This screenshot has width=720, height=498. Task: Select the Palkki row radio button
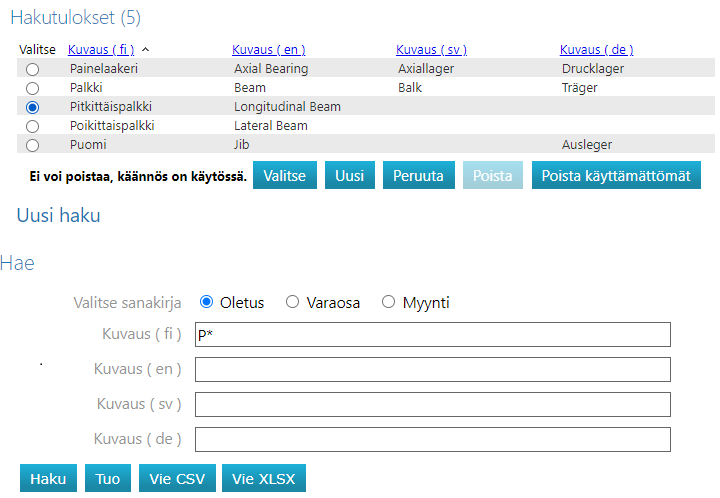click(x=33, y=88)
